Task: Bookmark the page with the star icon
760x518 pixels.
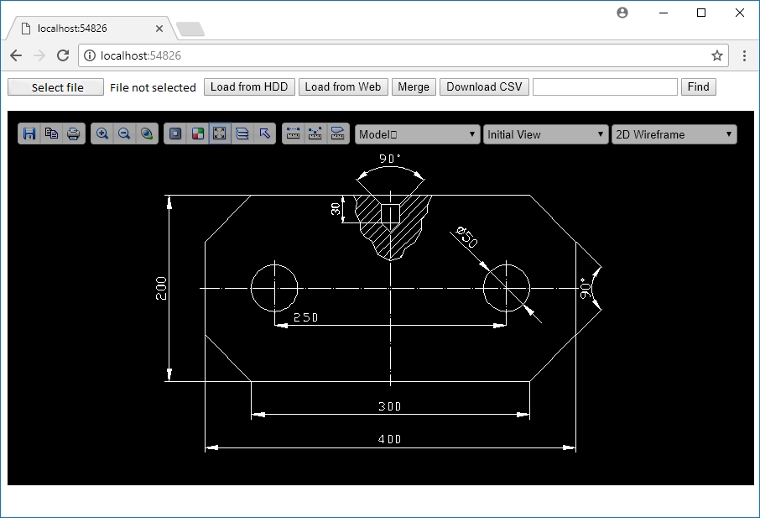Action: [717, 56]
